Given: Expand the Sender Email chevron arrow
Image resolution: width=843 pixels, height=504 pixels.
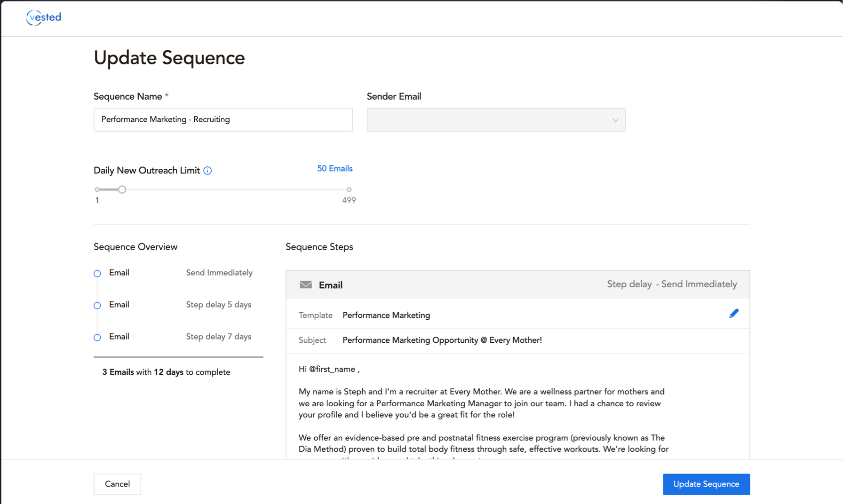Looking at the screenshot, I should (615, 120).
